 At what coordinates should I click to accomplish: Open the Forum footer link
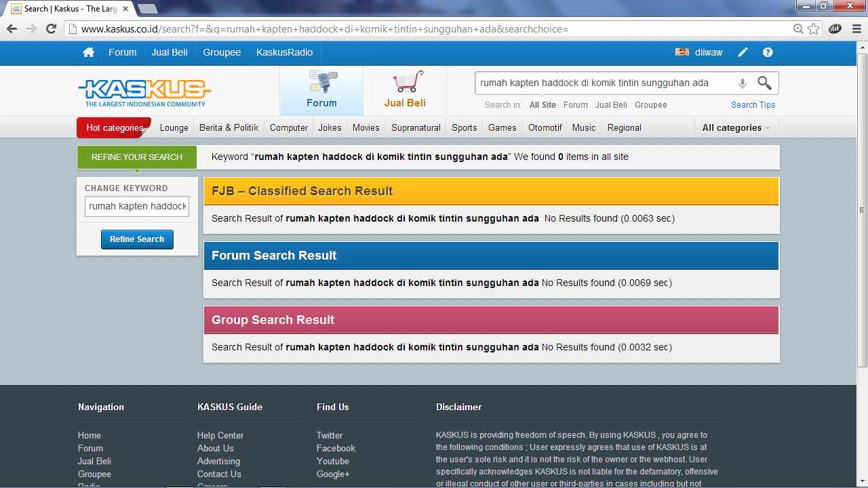click(91, 449)
